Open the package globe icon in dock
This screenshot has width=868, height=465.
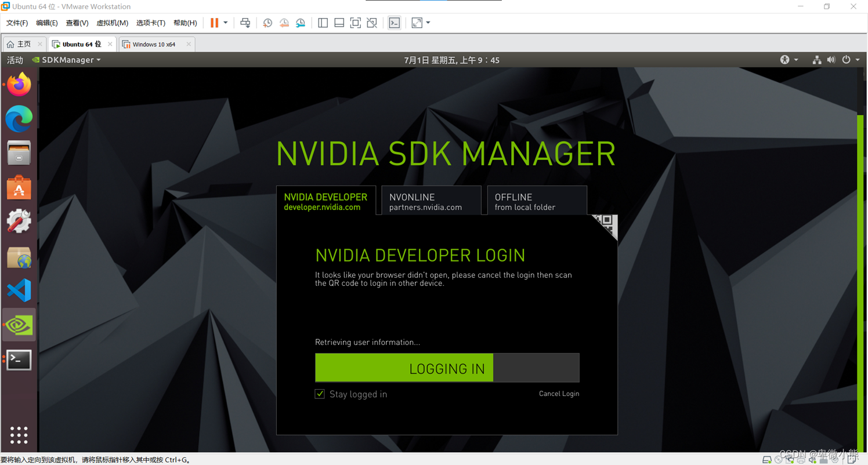pos(19,256)
